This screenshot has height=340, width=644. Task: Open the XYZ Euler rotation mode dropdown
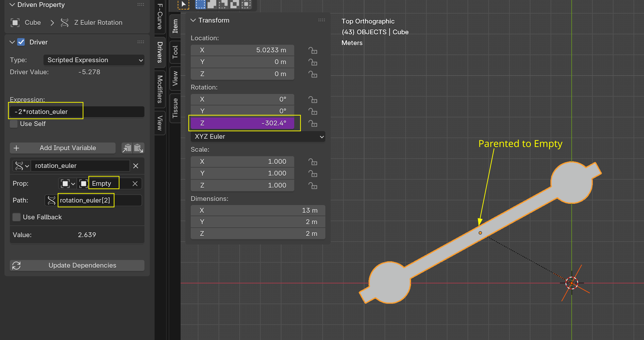point(258,137)
